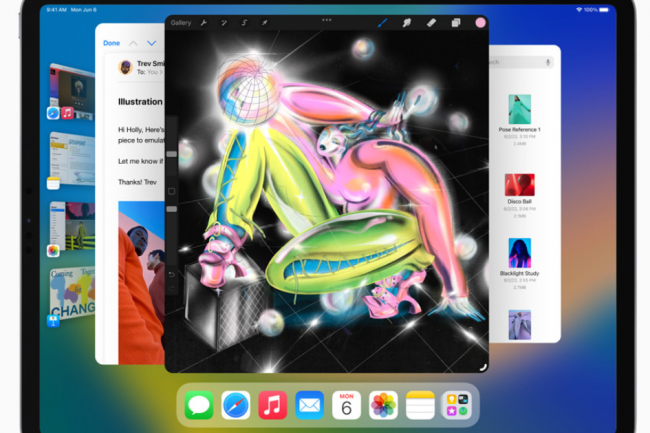650x433 pixels.
Task: Tap the battery indicator in status bar
Action: (x=604, y=10)
